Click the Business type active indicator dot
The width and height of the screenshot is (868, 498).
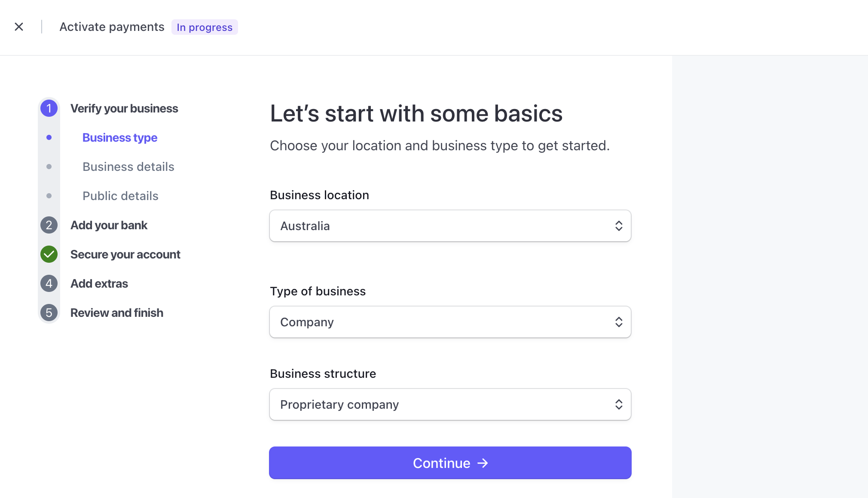click(49, 138)
